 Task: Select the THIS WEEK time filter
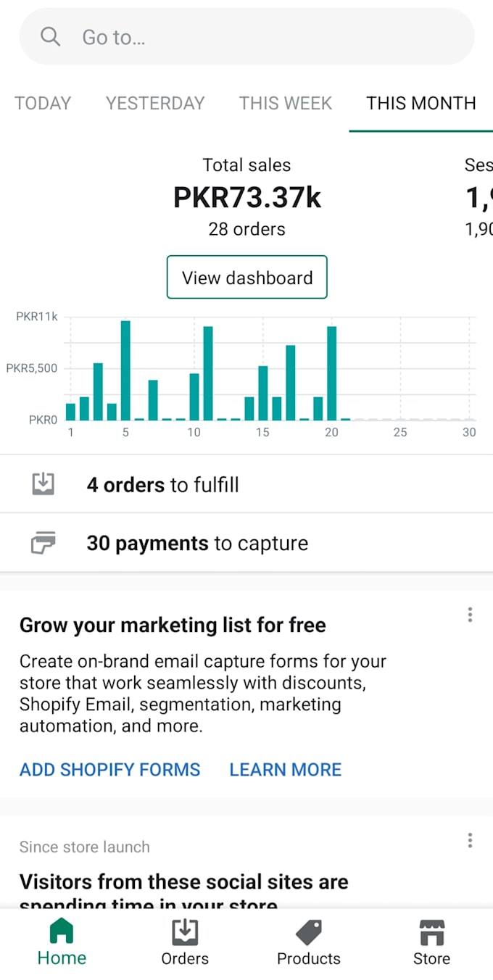click(285, 103)
